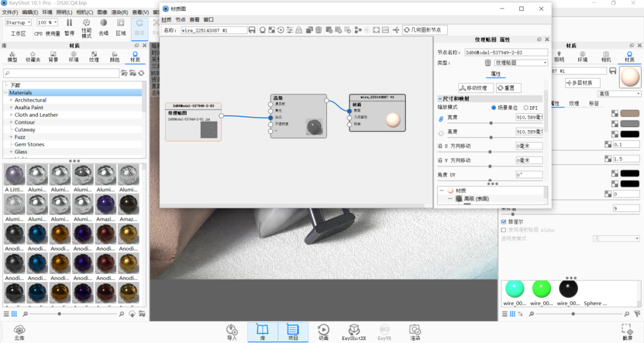This screenshot has width=644, height=343.
Task: Click the circular play icon in material graph toolbar
Action: 280,30
